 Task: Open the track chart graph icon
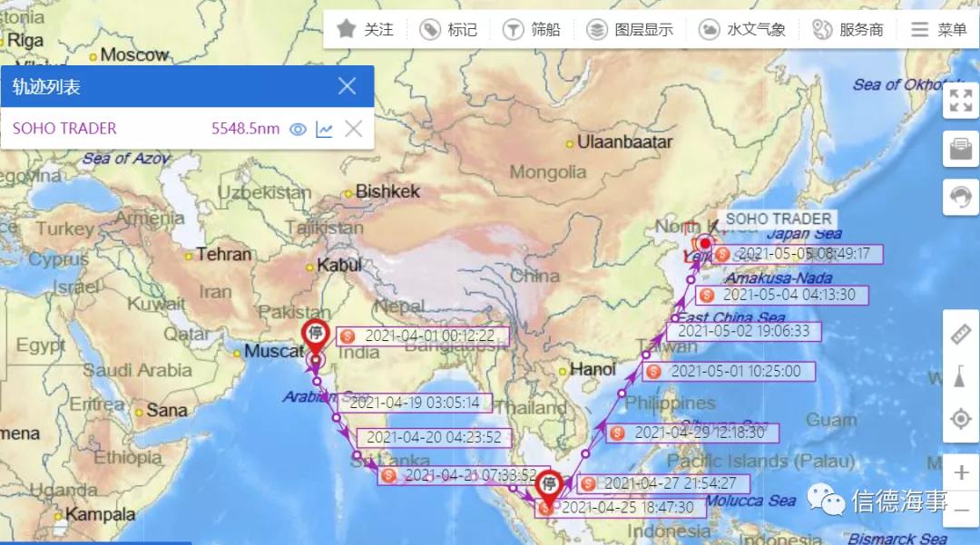click(326, 129)
